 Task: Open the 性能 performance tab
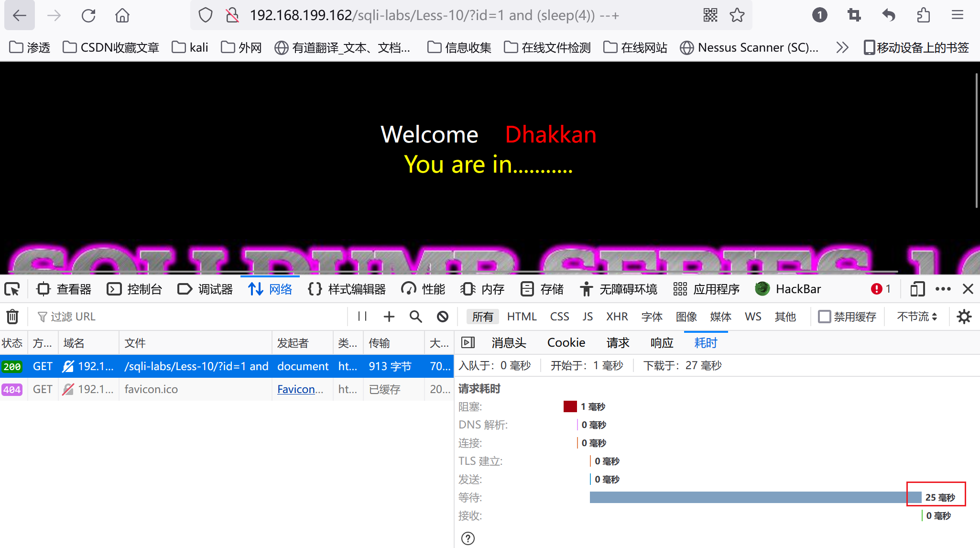click(423, 289)
